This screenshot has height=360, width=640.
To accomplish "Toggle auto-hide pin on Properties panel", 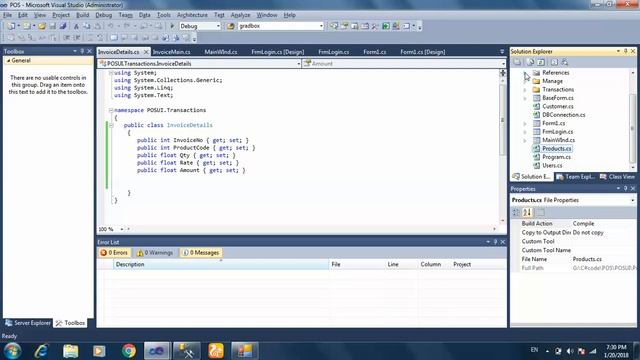I will click(x=625, y=189).
